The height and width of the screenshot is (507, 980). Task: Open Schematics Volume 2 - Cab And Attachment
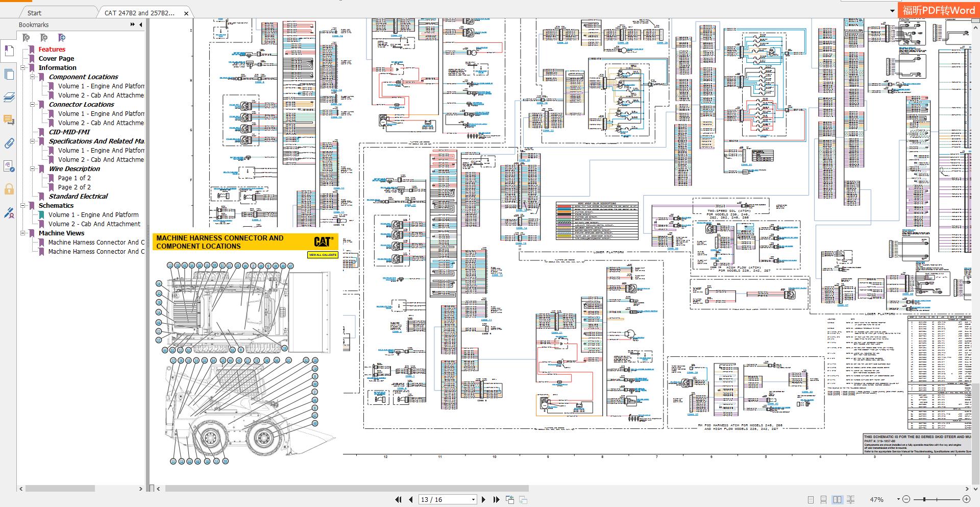click(x=94, y=224)
